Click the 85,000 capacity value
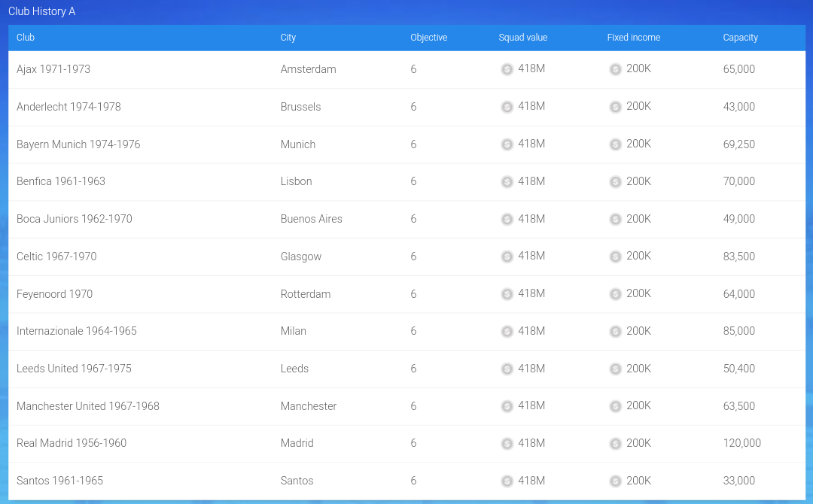 coord(739,331)
